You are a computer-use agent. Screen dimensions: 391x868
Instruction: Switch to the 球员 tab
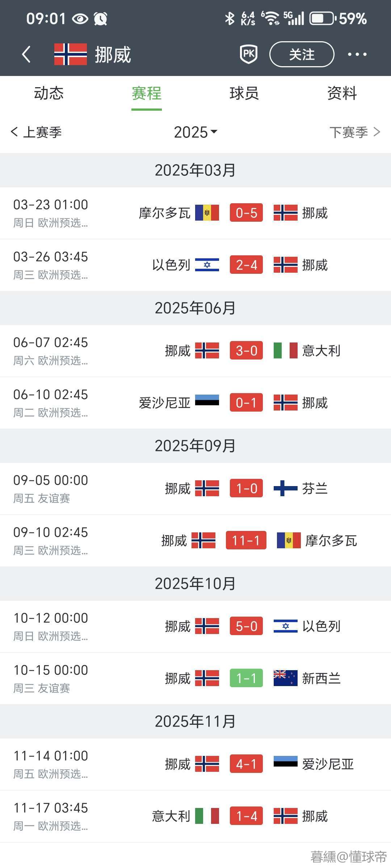click(x=244, y=93)
